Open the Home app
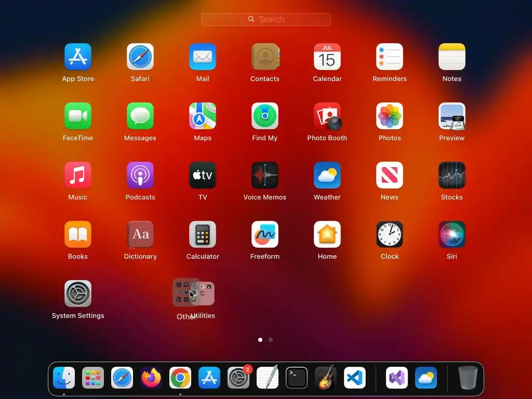The image size is (532, 399). 327,234
